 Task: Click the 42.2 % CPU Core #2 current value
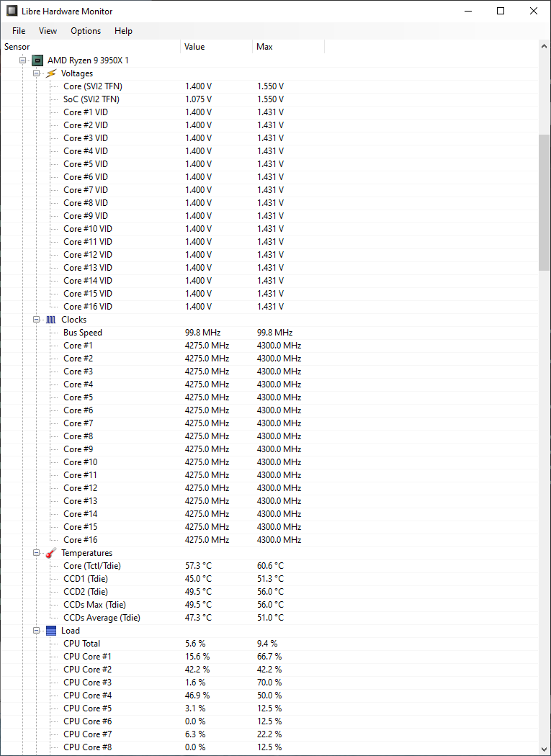(x=197, y=670)
